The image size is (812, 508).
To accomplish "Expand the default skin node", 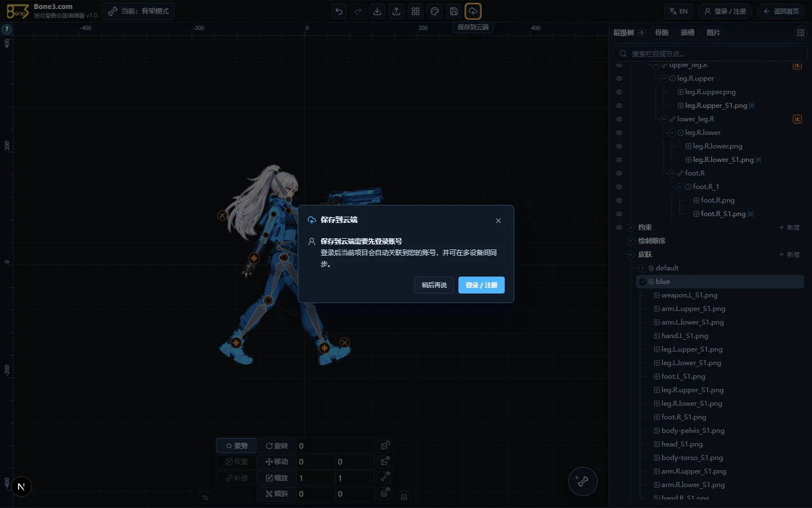I will pos(643,268).
